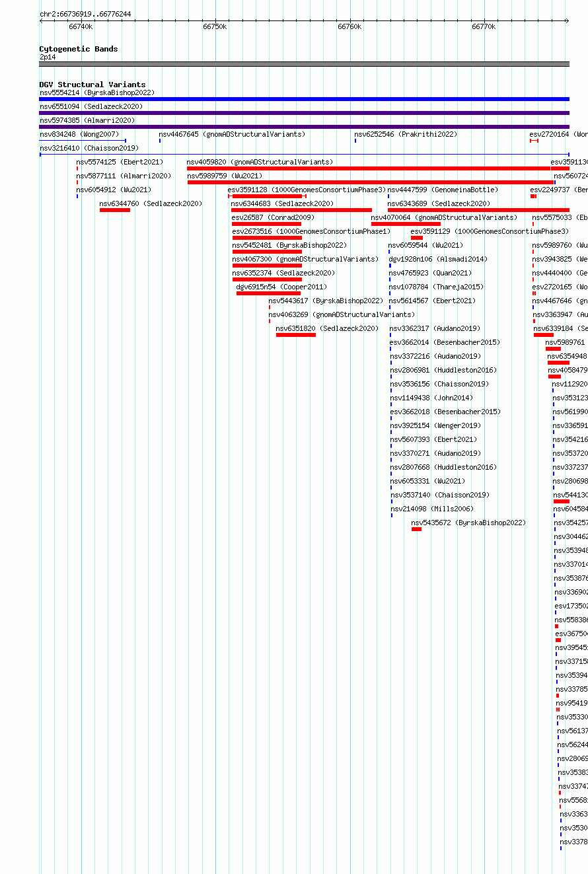
Task: Open variant esv3662018 (Besenbacher2015)
Action: pyautogui.click(x=445, y=412)
